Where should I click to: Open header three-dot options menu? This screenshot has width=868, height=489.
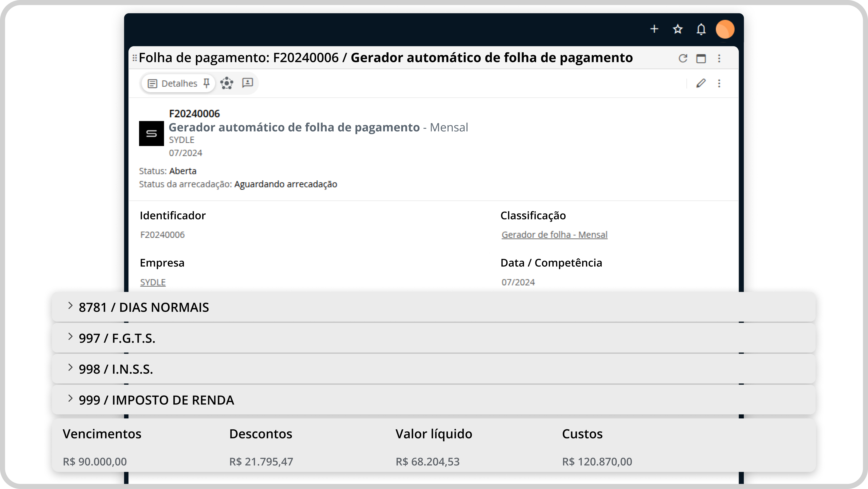(719, 58)
